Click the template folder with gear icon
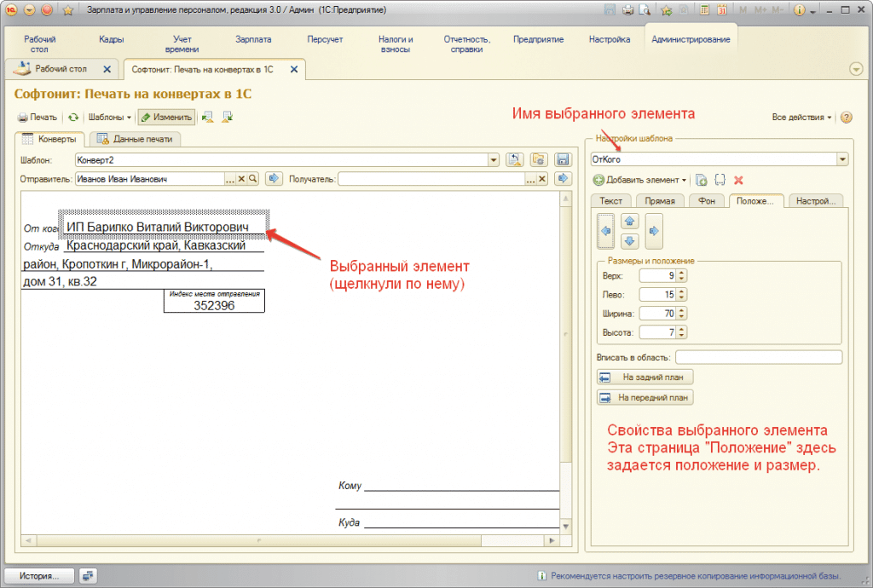Screen dimensions: 873x588 pos(538,159)
